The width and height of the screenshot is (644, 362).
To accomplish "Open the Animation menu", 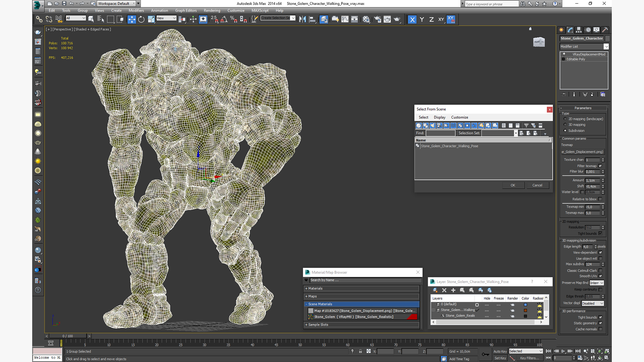I will (159, 11).
